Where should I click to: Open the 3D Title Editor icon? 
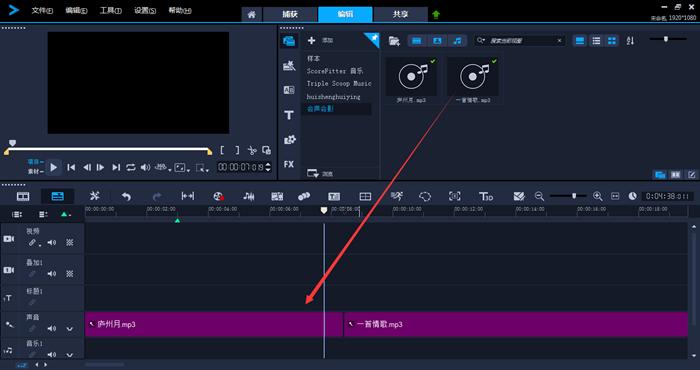point(486,196)
